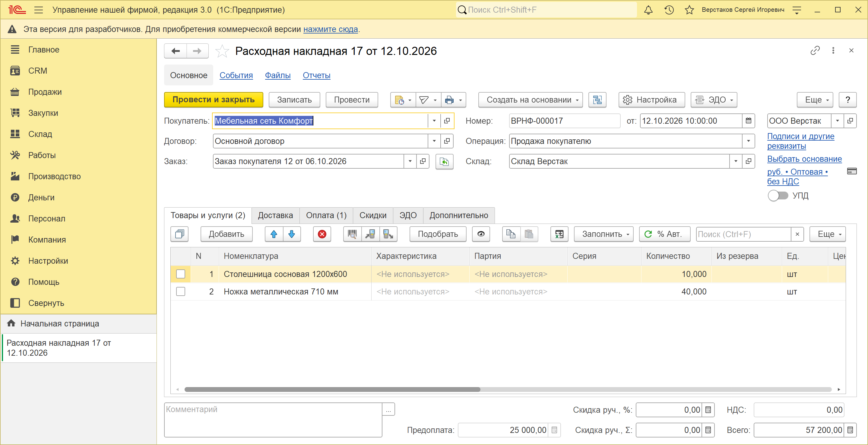
Task: Focus the Комментарий text field
Action: pyautogui.click(x=273, y=420)
